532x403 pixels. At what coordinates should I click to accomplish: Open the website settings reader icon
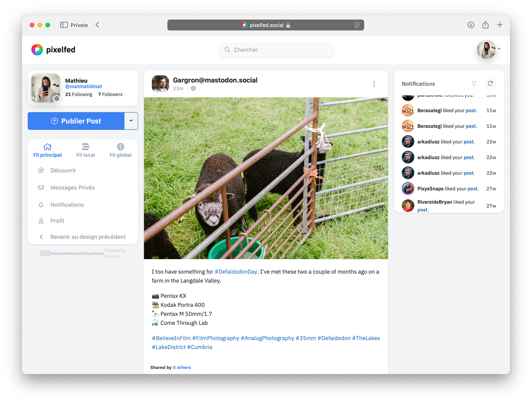click(357, 25)
